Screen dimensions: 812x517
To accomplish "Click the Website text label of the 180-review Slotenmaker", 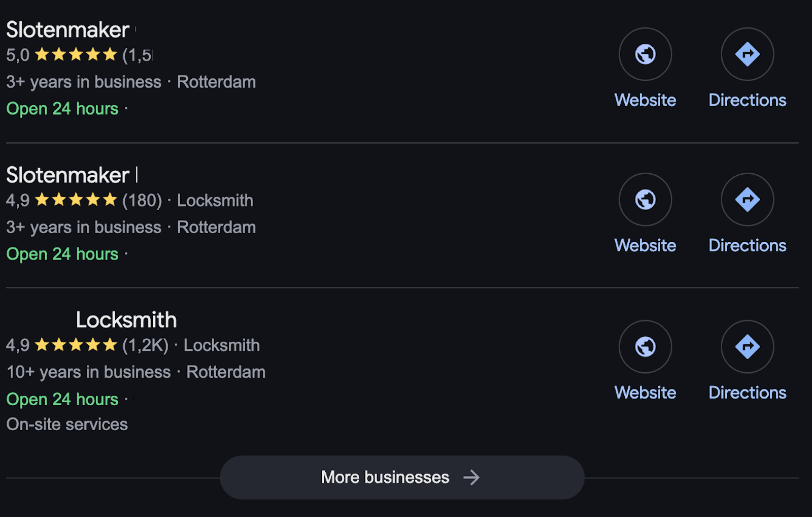I will [645, 245].
